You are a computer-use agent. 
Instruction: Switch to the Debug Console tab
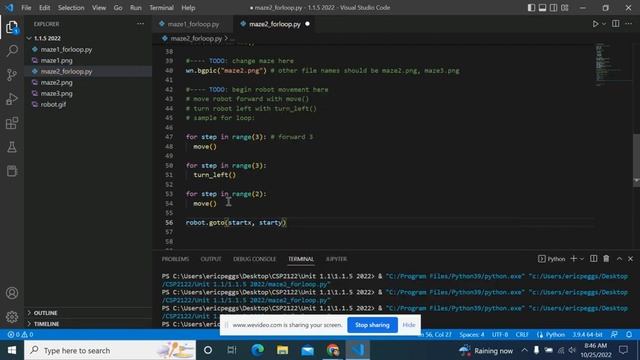click(254, 259)
